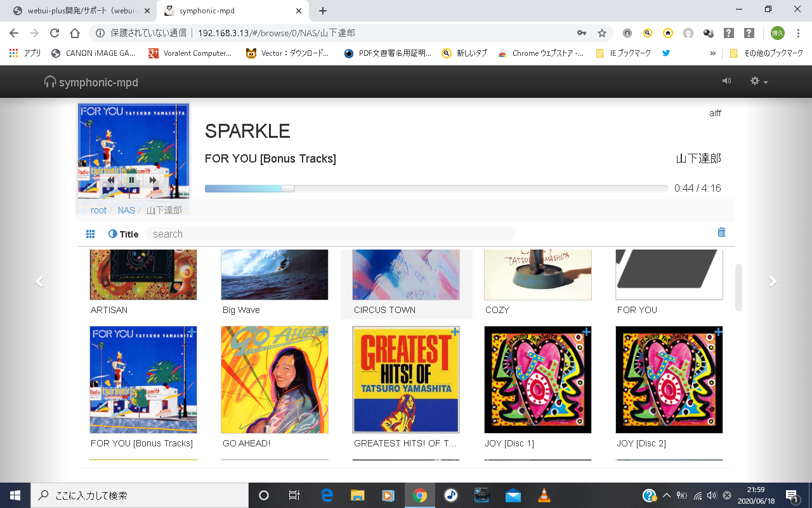Add FOR YOU [Bonus Tracks] with its plus icon

[x=192, y=331]
